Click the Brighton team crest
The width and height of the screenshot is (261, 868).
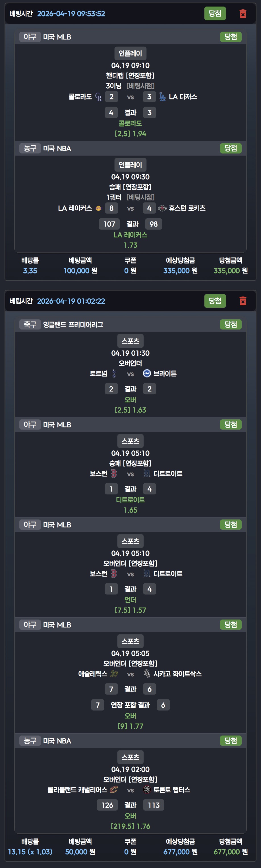coord(147,373)
